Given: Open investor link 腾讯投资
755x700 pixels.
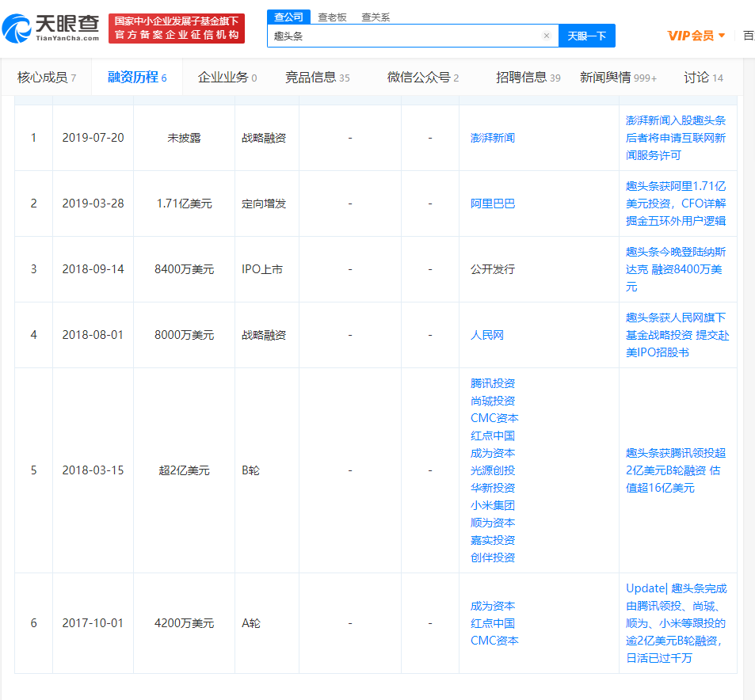Looking at the screenshot, I should 493,383.
